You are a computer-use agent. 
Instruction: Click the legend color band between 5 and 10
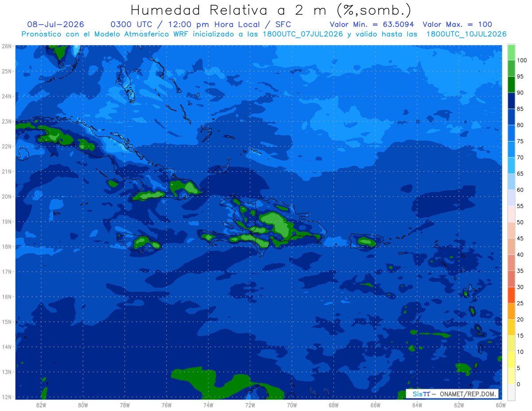pyautogui.click(x=511, y=360)
